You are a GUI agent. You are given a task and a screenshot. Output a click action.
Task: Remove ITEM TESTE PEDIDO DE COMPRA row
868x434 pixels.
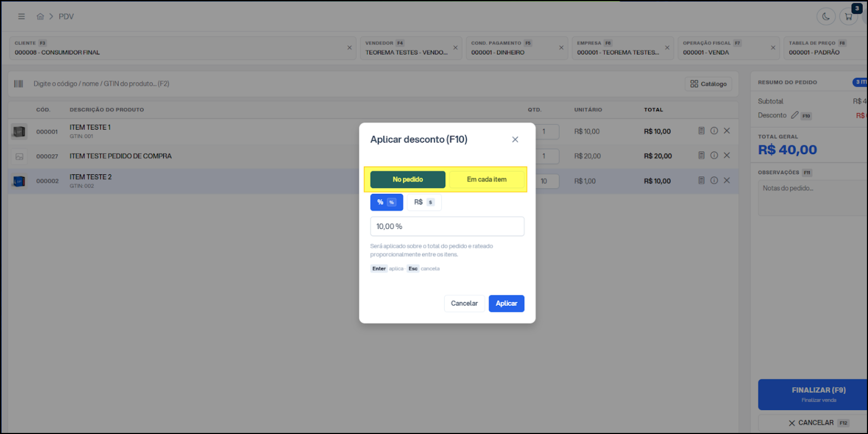click(727, 155)
